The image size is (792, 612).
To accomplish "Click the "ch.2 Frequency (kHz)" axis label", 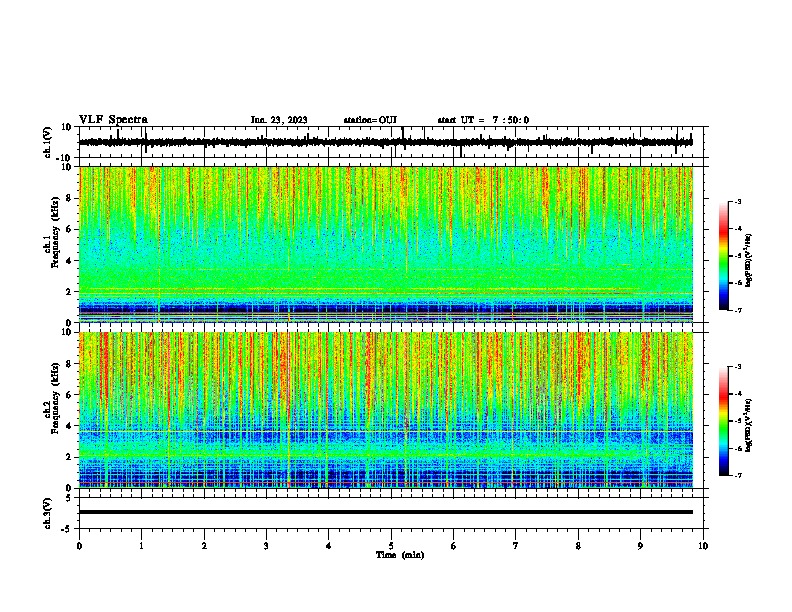I will tap(51, 398).
